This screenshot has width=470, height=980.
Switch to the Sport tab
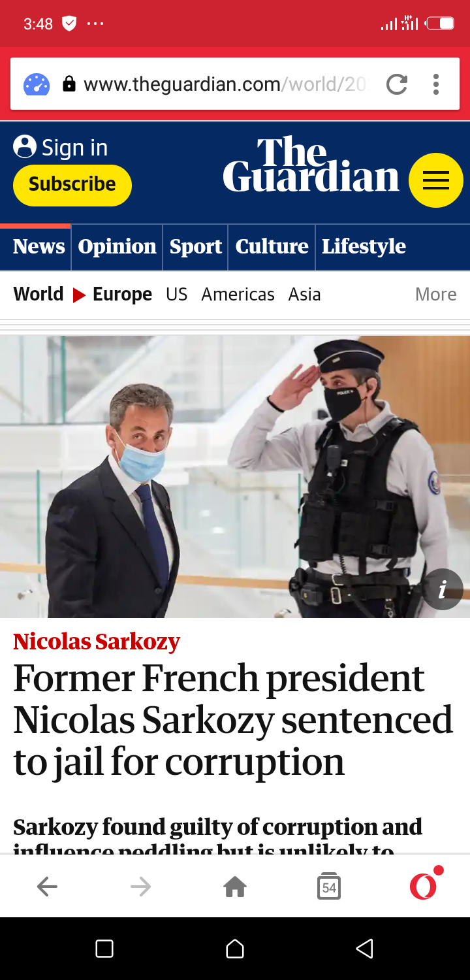pyautogui.click(x=196, y=247)
